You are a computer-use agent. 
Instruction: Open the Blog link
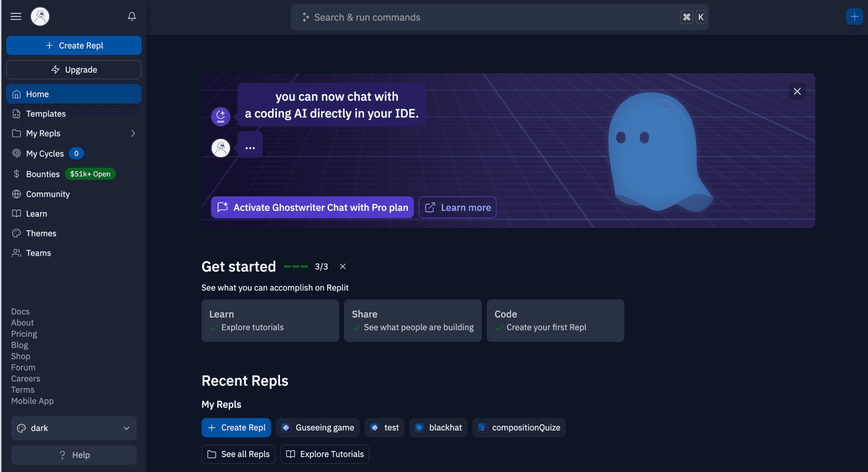click(x=20, y=345)
